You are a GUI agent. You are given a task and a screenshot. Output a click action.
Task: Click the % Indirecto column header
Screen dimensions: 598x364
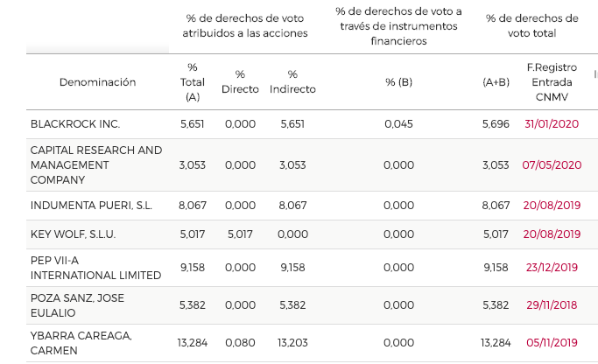pyautogui.click(x=292, y=82)
